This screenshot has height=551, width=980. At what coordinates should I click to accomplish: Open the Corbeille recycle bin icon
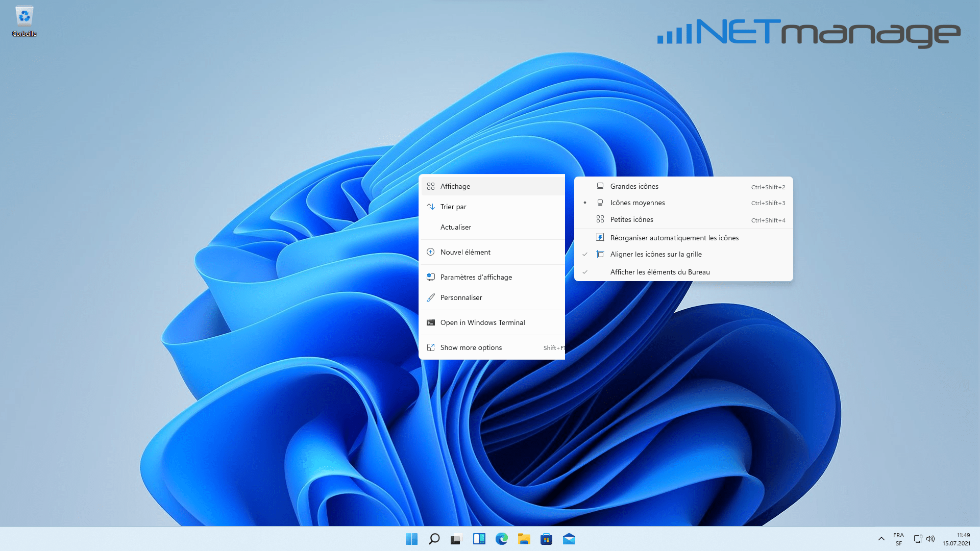tap(24, 21)
